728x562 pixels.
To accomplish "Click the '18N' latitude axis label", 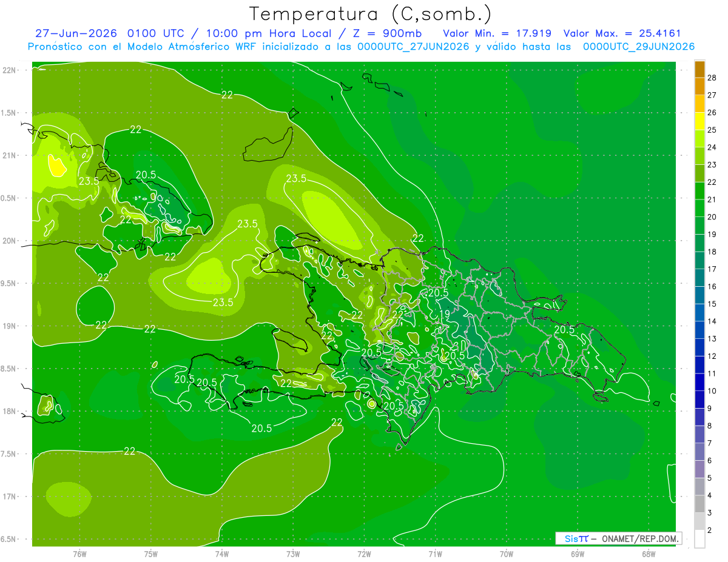I will [x=10, y=411].
